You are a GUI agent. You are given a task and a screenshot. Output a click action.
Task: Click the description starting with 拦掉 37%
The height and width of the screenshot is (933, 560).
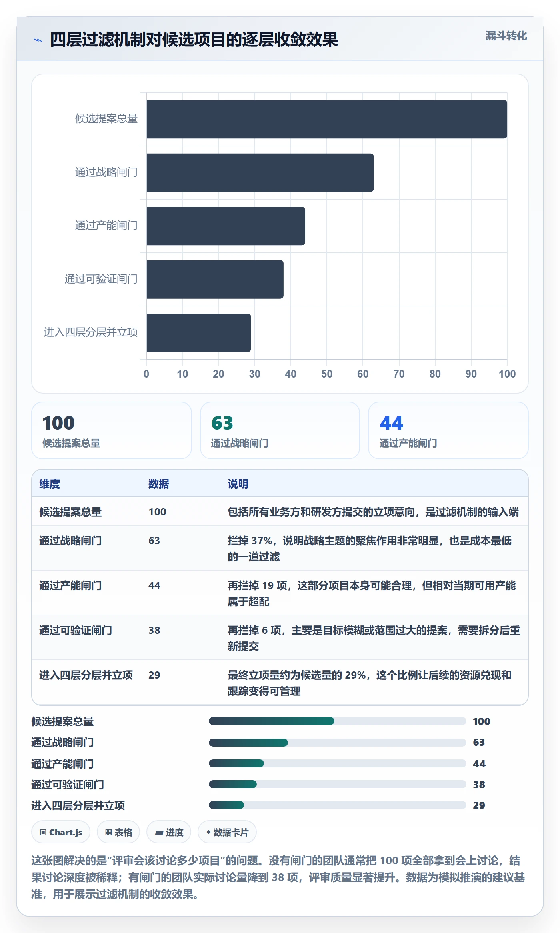[370, 549]
